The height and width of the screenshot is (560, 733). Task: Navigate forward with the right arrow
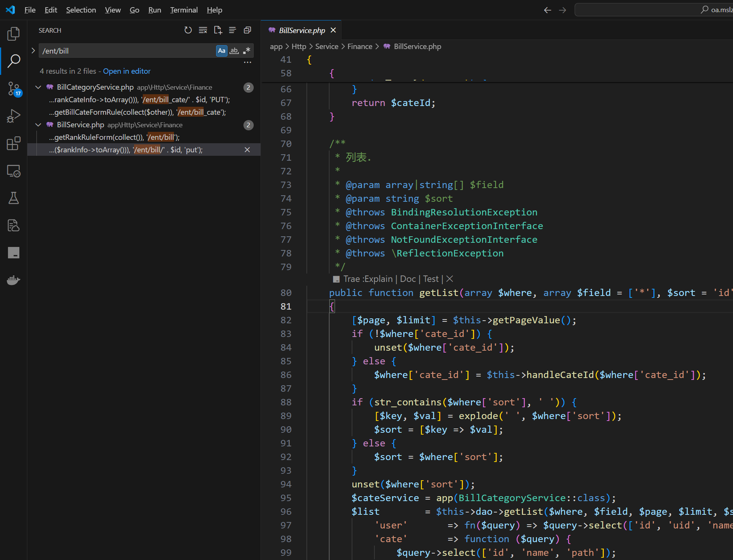(x=562, y=10)
